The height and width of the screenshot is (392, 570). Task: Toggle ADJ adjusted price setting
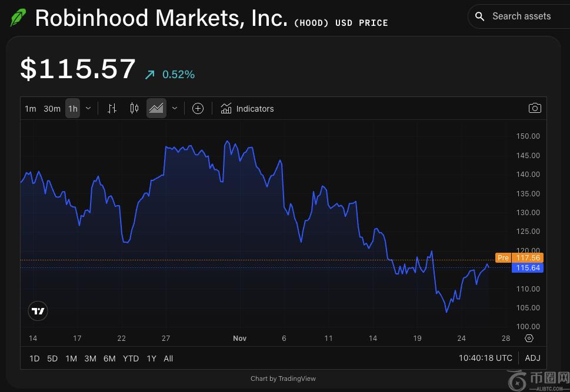click(x=532, y=358)
